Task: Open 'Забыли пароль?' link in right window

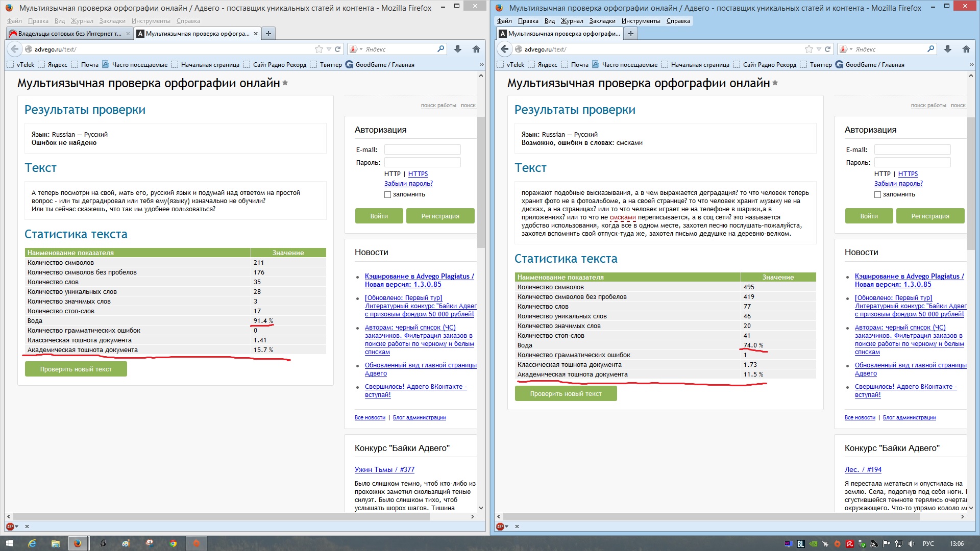Action: tap(898, 184)
